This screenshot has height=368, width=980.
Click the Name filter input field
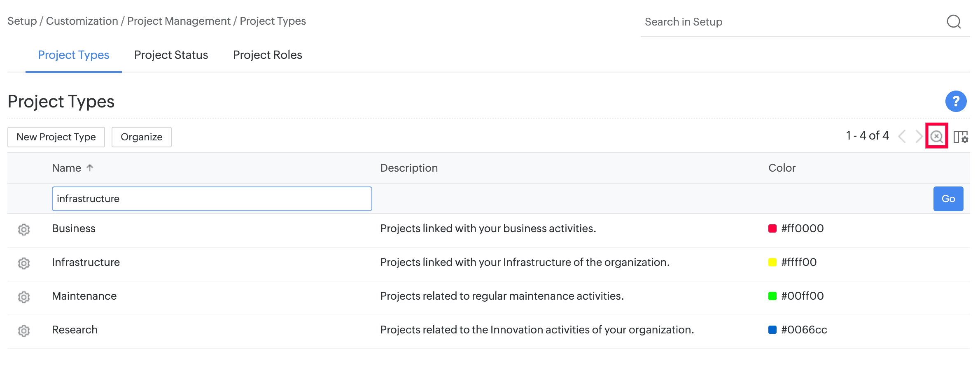pyautogui.click(x=212, y=199)
